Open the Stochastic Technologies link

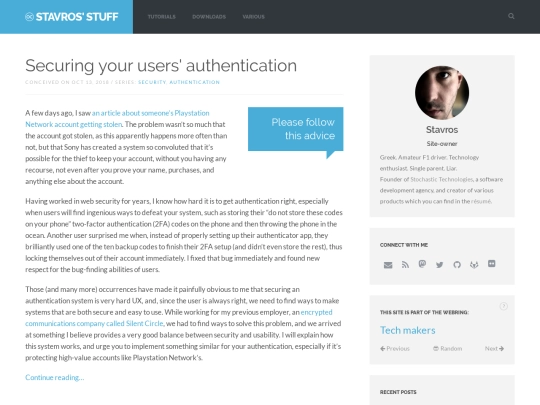442,179
